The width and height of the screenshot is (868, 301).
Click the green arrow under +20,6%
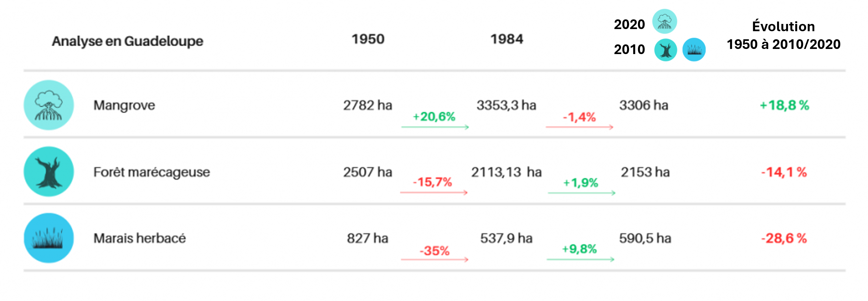tap(435, 127)
